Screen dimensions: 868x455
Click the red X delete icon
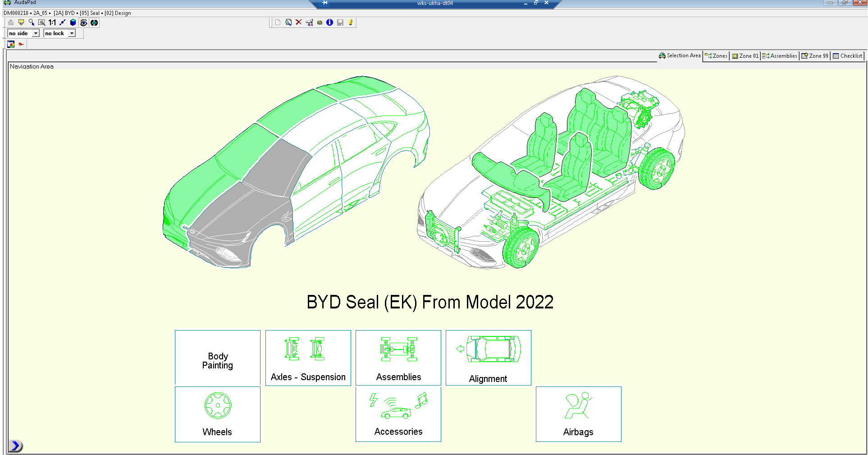[x=298, y=23]
